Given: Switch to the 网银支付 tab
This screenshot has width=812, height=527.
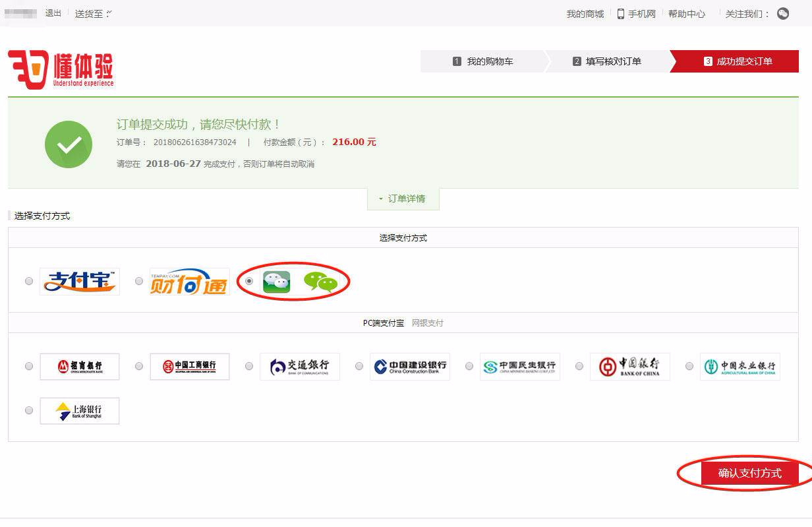Looking at the screenshot, I should 428,323.
